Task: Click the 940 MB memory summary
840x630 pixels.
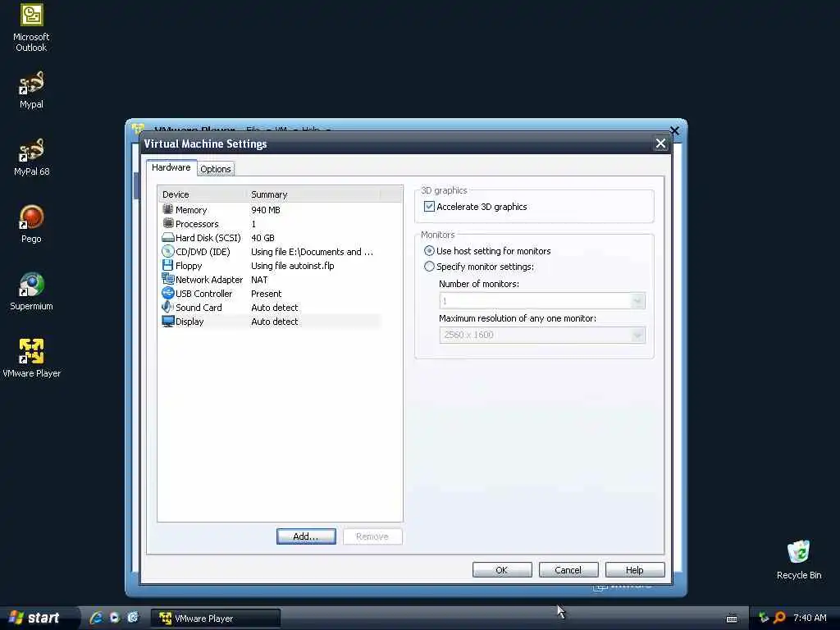Action: [x=266, y=210]
